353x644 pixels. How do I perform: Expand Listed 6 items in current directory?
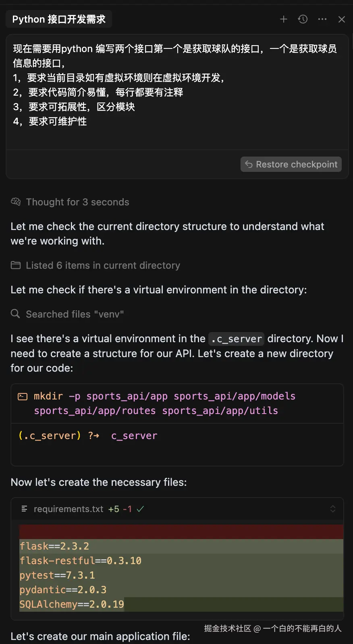point(103,266)
